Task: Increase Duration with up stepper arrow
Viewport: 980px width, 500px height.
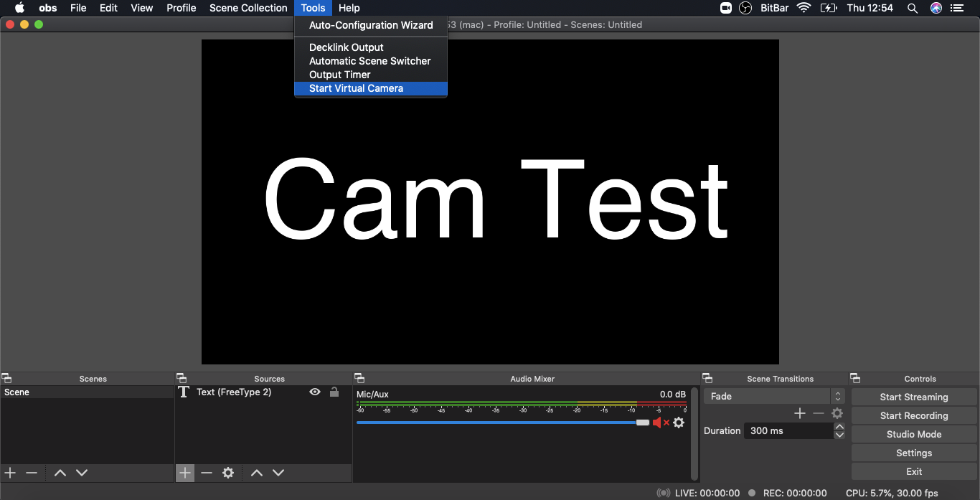Action: click(x=839, y=427)
